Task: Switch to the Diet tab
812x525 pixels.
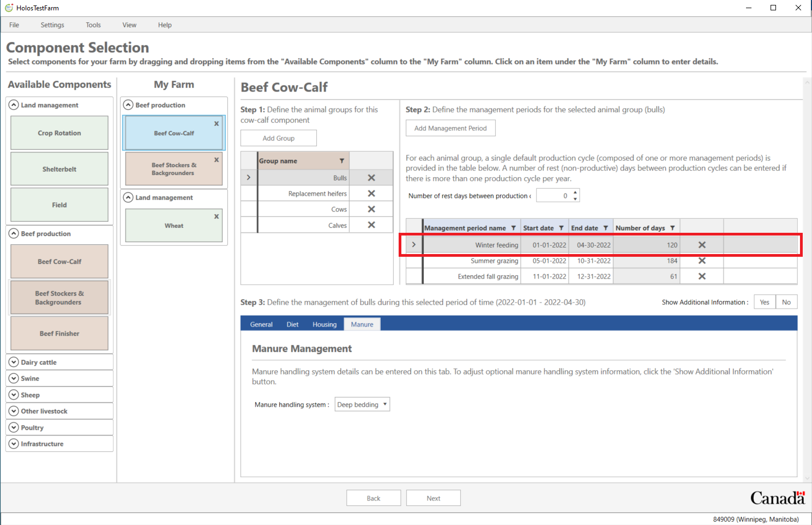Action: click(292, 324)
